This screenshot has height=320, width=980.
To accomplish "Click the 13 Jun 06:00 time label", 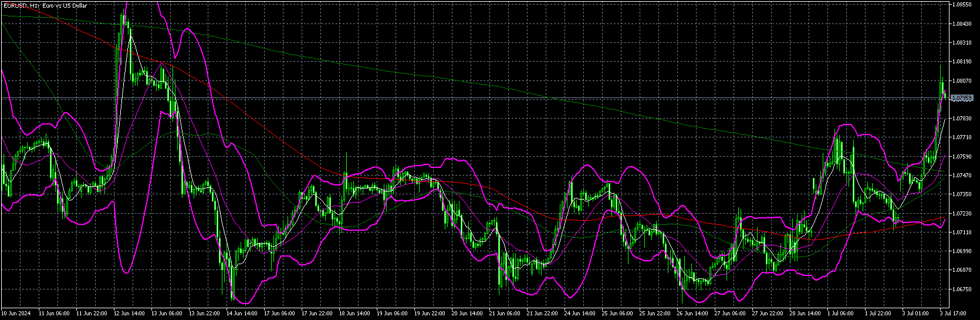I will pyautogui.click(x=167, y=315).
